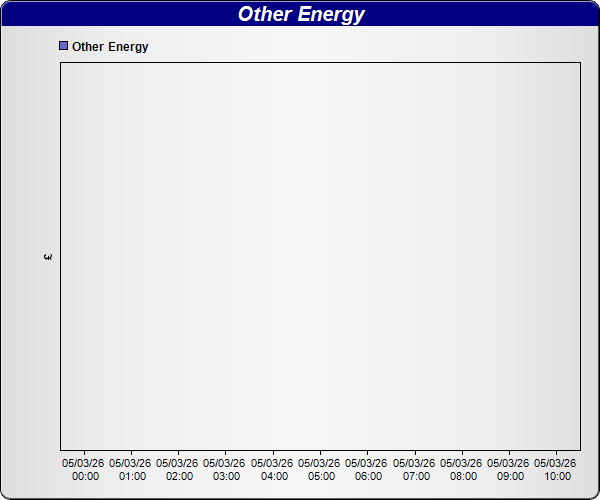Choose the 05/03/26 07:00 axis label

click(x=415, y=470)
